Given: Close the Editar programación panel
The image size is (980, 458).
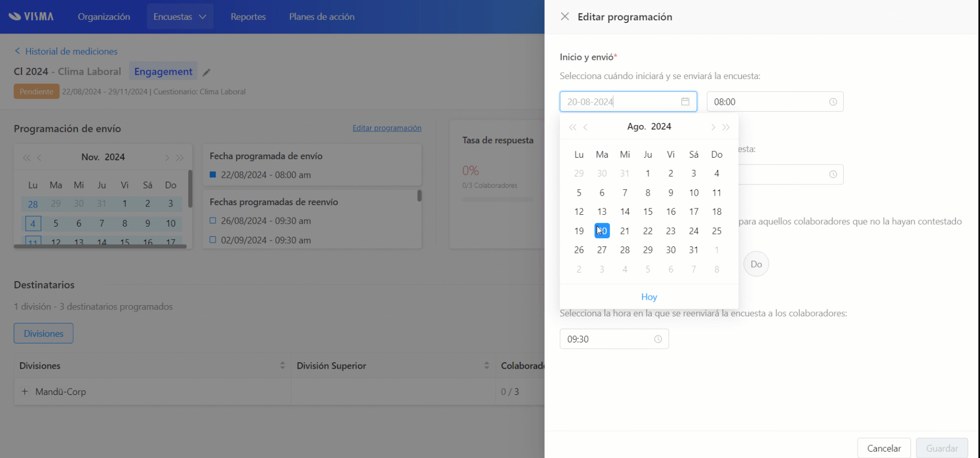Looking at the screenshot, I should [565, 17].
